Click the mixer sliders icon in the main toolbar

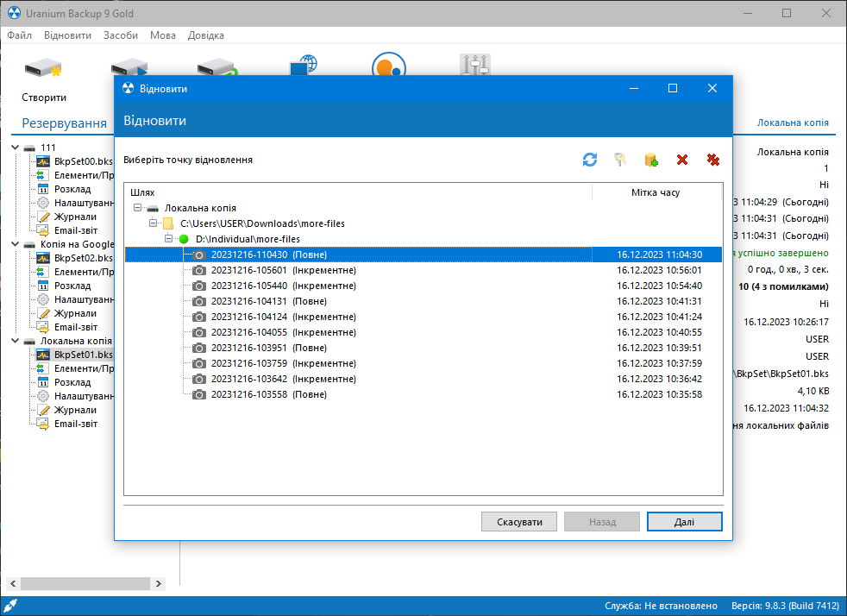[475, 65]
